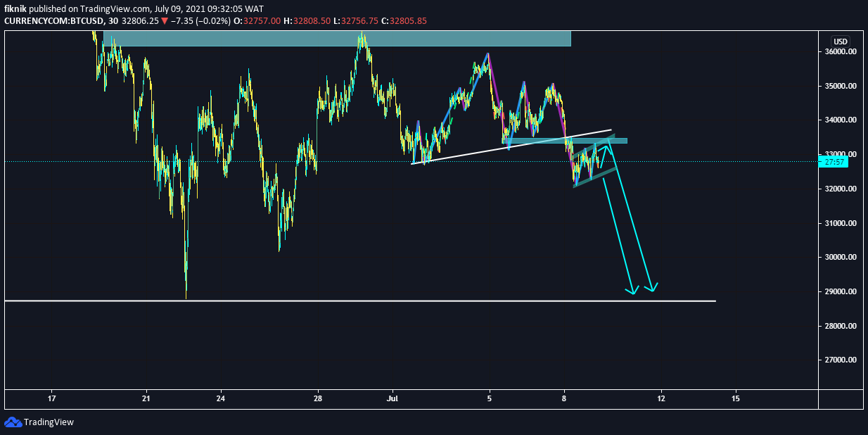Select the CURRENCYCOM:BTCUSD symbol text
This screenshot has width=868, height=435.
pyautogui.click(x=54, y=21)
